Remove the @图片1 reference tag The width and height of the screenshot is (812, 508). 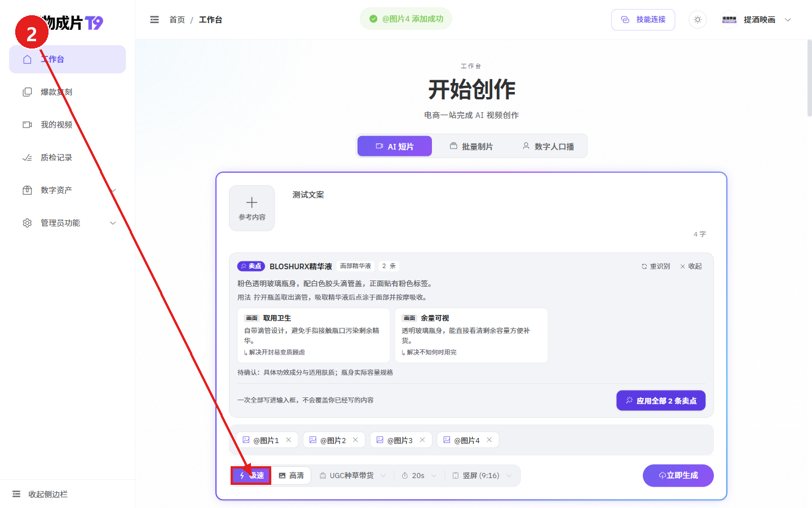click(x=289, y=440)
